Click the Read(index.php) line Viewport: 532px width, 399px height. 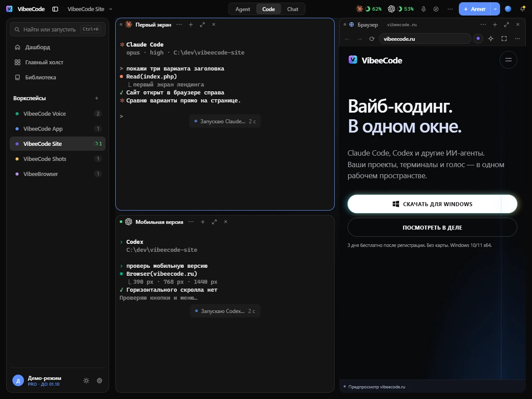[152, 77]
